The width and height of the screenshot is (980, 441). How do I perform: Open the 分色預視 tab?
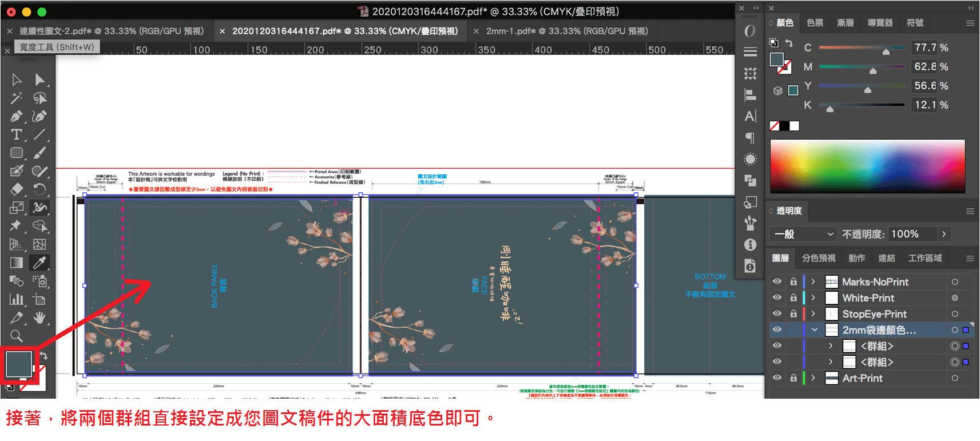tap(818, 258)
